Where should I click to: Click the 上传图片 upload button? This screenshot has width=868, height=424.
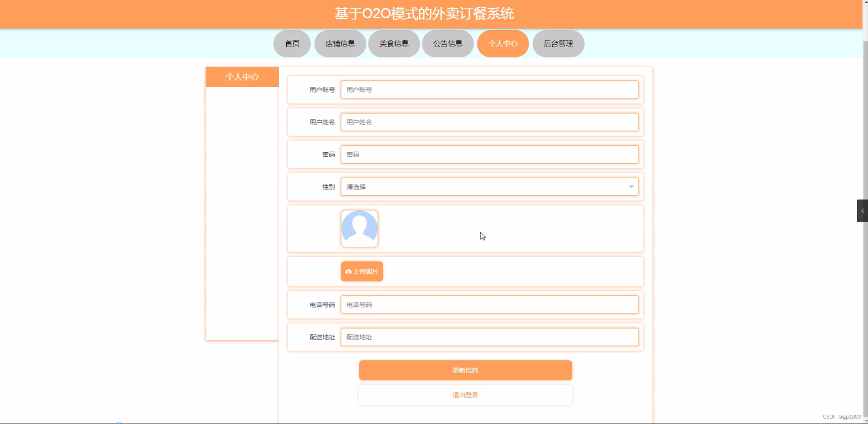(362, 271)
